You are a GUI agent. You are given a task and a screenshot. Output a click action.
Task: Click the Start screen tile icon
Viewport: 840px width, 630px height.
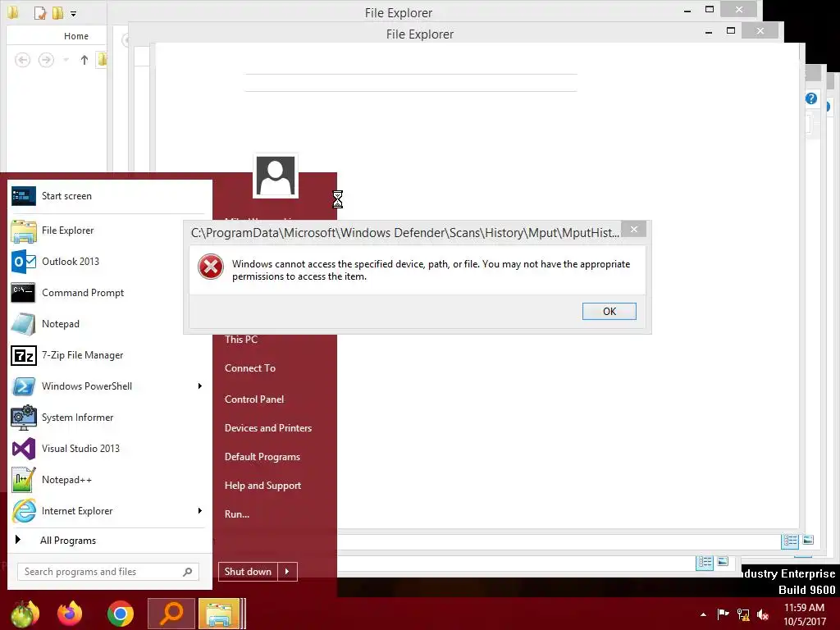pos(24,196)
